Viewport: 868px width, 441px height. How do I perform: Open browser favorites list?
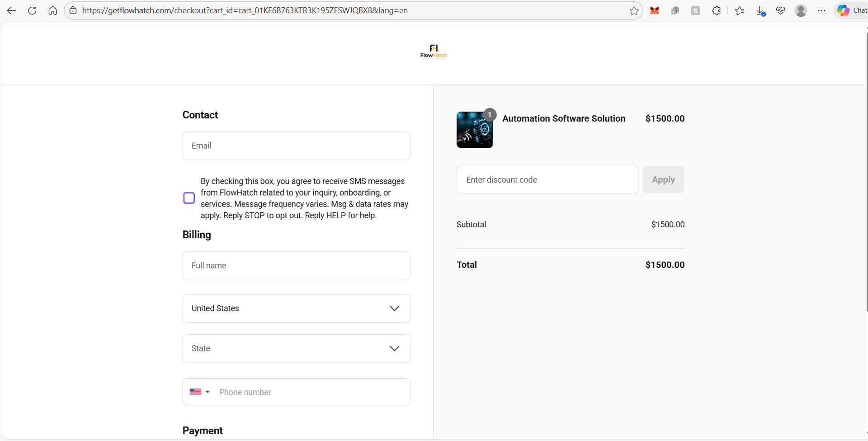click(740, 10)
